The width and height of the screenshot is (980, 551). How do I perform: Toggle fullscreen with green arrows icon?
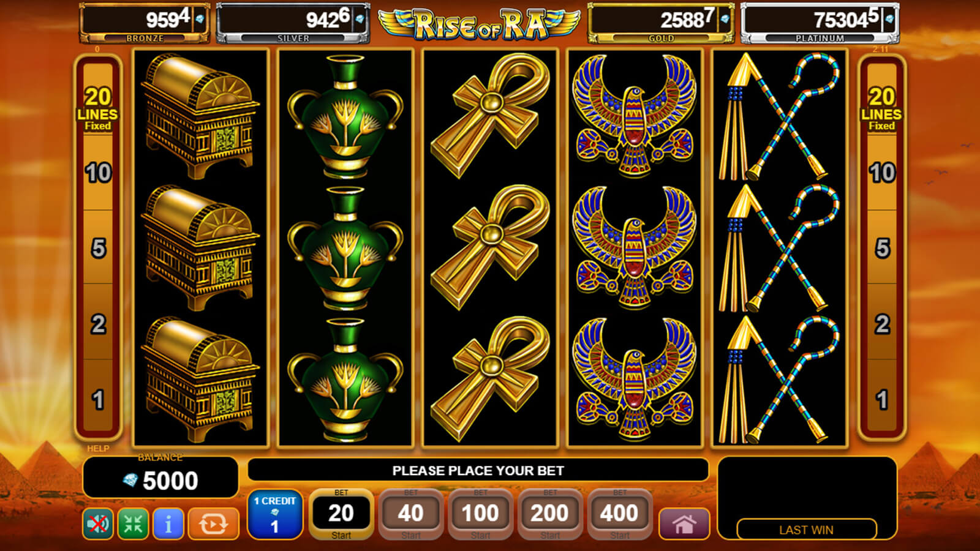pos(133,523)
